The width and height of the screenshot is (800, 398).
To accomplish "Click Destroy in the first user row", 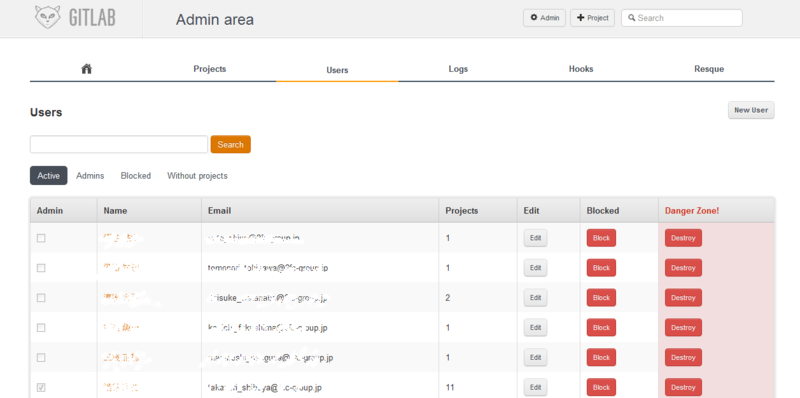I will tap(683, 238).
